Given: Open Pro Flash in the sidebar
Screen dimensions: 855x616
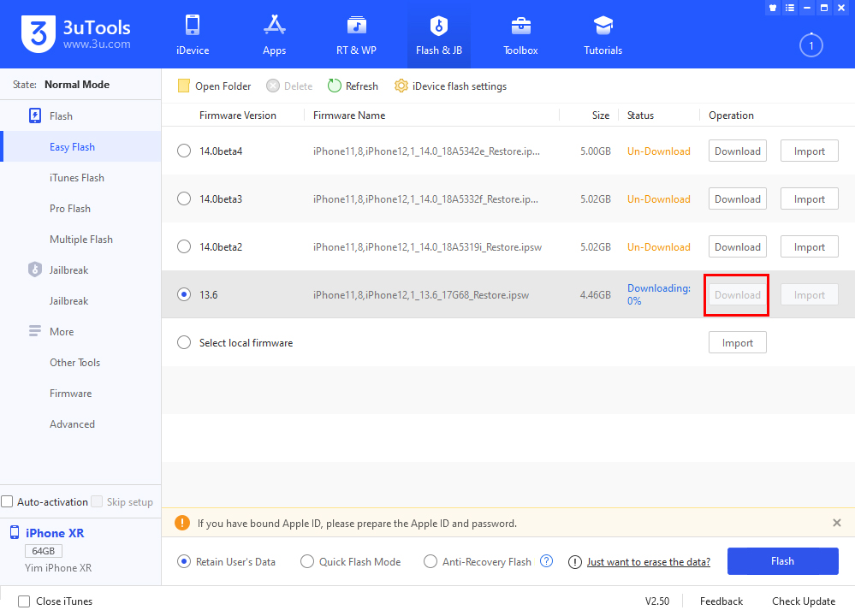Looking at the screenshot, I should tap(70, 209).
